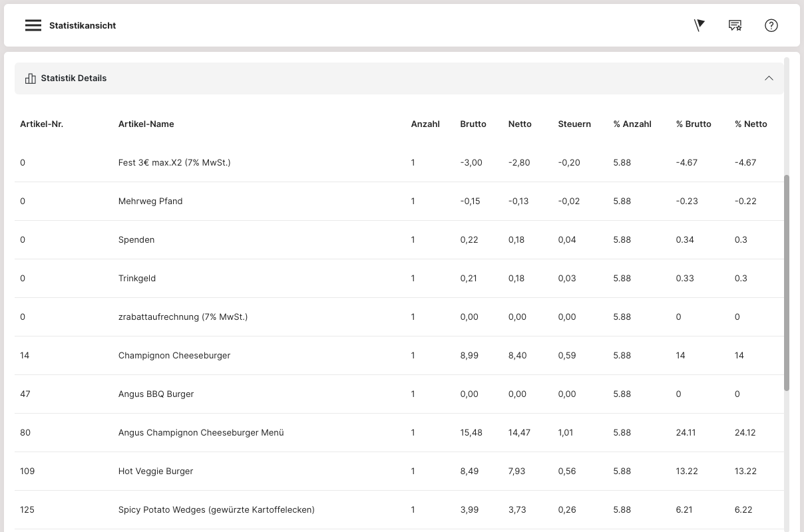
Task: Click the vertical scrollbar thumb
Action: click(787, 283)
